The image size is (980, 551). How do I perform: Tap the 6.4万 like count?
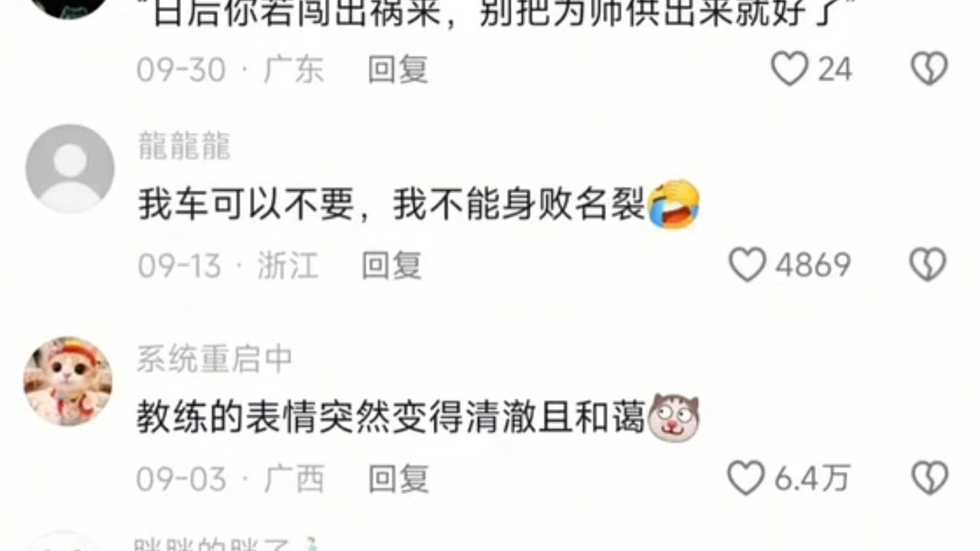pyautogui.click(x=812, y=478)
